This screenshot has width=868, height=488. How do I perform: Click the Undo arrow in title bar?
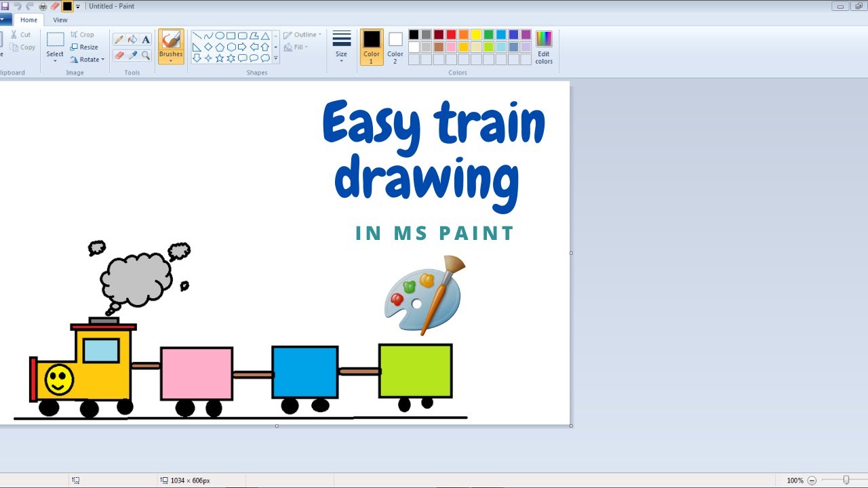pos(18,6)
